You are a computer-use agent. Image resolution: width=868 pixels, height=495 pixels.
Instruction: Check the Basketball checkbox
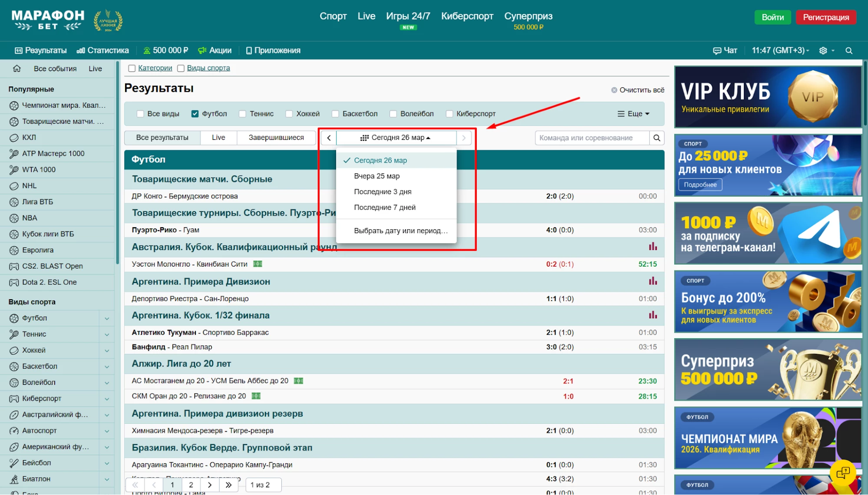335,114
